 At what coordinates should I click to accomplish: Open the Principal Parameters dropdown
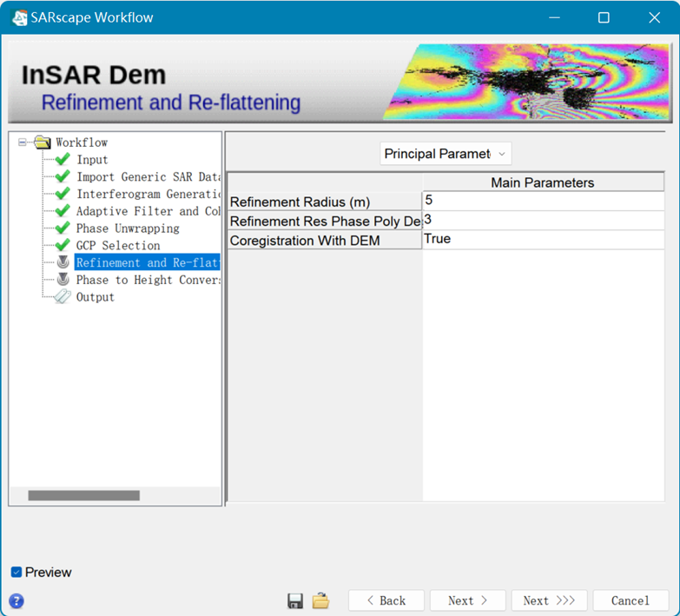446,154
